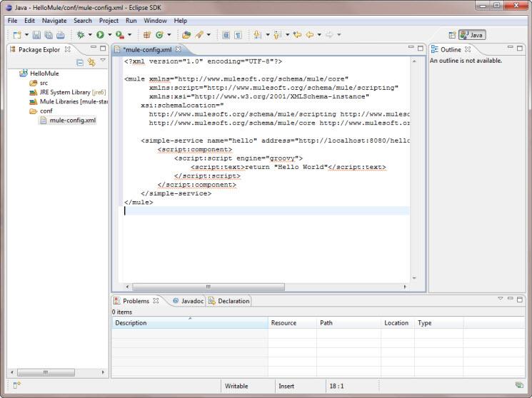Maximize the Outline view

[x=519, y=48]
